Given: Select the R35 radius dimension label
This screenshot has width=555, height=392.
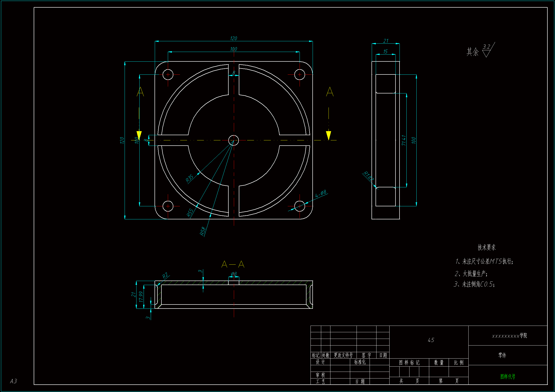Looking at the screenshot, I should (189, 178).
